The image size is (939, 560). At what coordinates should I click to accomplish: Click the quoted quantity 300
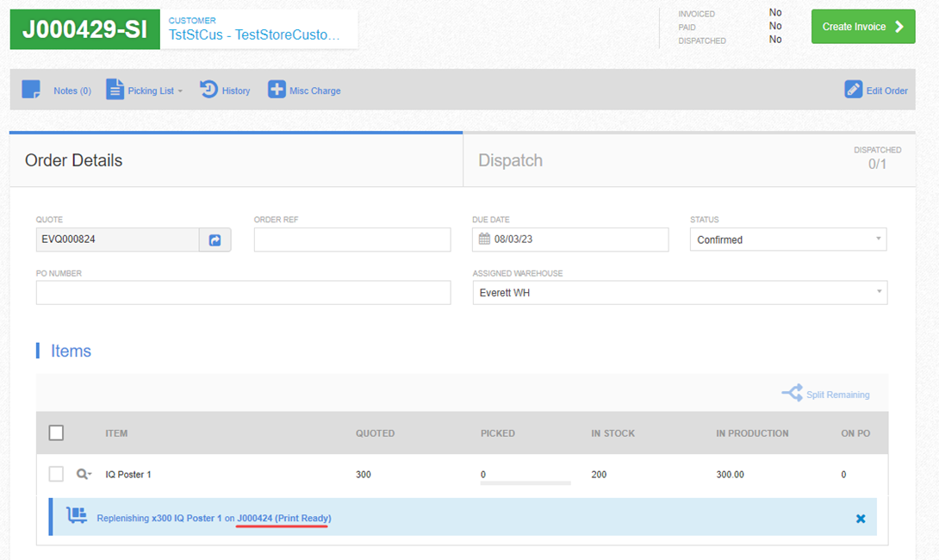[364, 475]
